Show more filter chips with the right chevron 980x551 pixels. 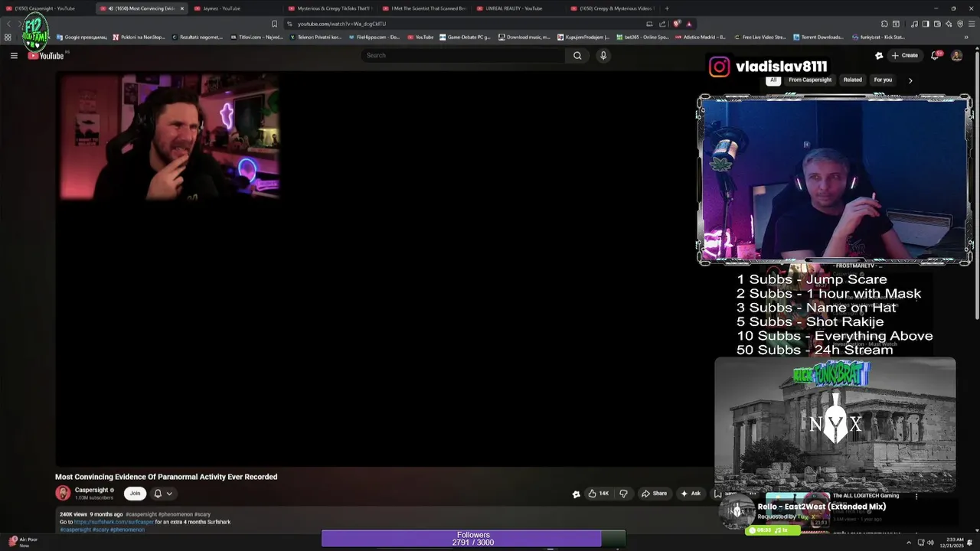(910, 80)
